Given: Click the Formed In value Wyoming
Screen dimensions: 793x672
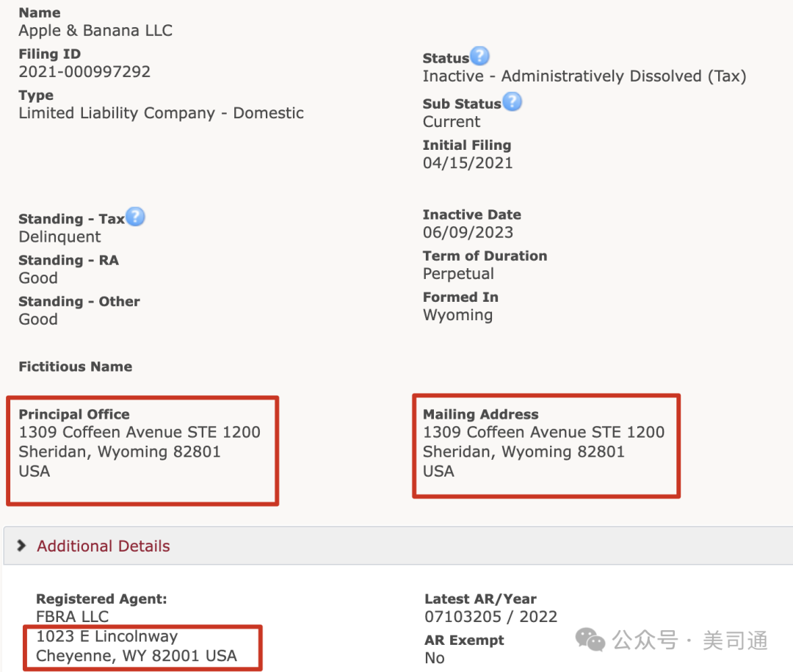Looking at the screenshot, I should pyautogui.click(x=457, y=315).
